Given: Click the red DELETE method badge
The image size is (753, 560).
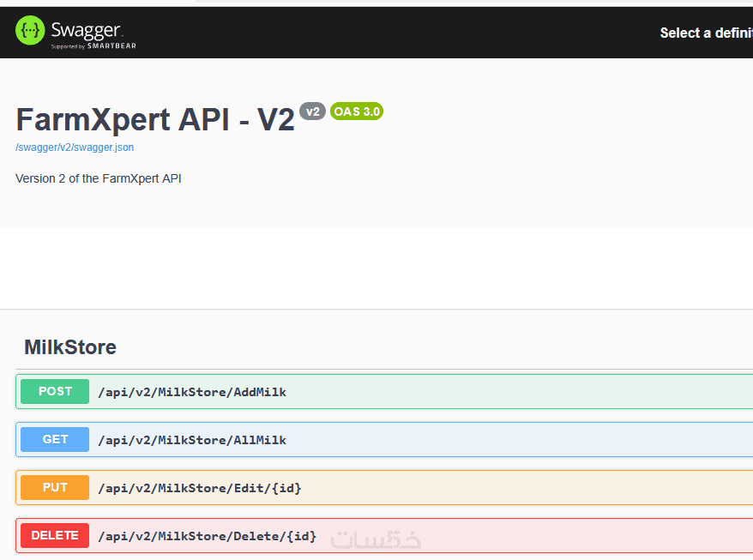Looking at the screenshot, I should click(x=55, y=535).
